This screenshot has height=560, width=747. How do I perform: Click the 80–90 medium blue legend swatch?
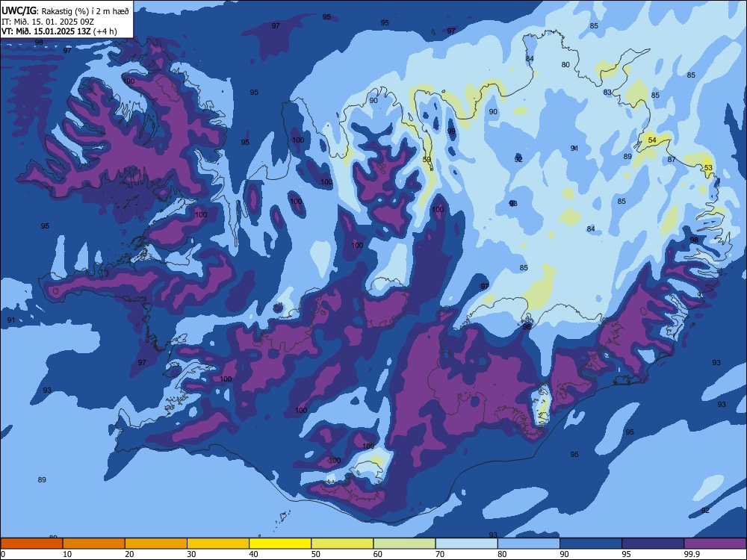(529, 544)
